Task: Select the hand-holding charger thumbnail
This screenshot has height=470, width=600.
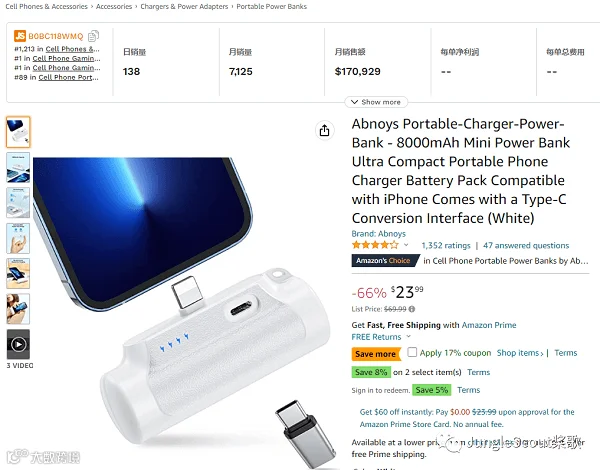Action: (x=18, y=238)
